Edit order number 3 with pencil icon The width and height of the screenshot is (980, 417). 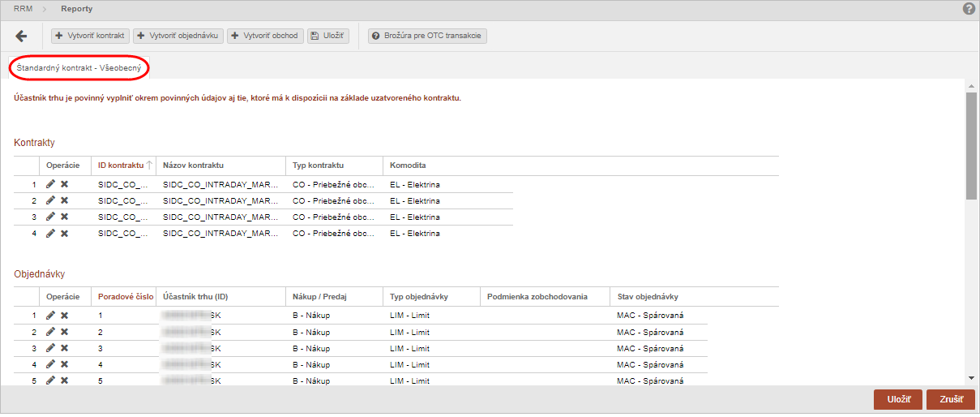point(51,348)
